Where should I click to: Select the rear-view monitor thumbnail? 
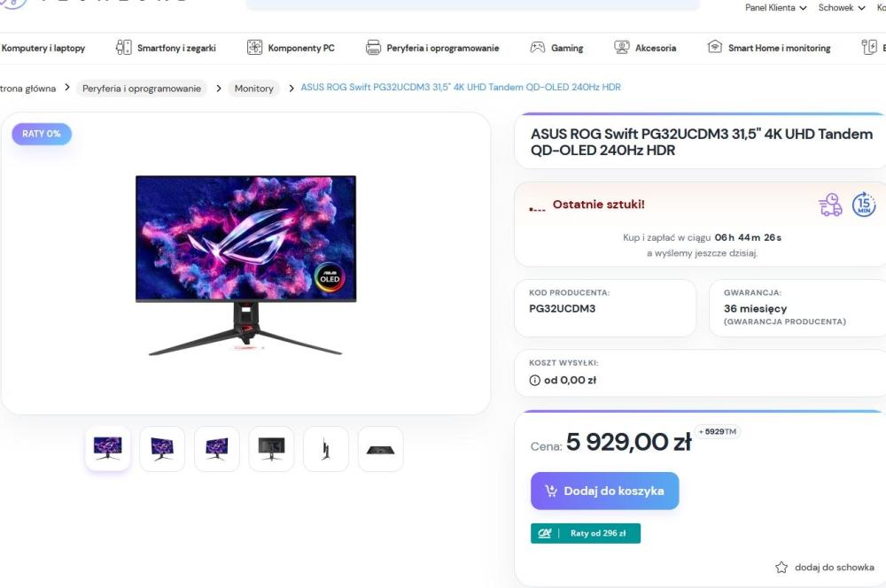[271, 449]
